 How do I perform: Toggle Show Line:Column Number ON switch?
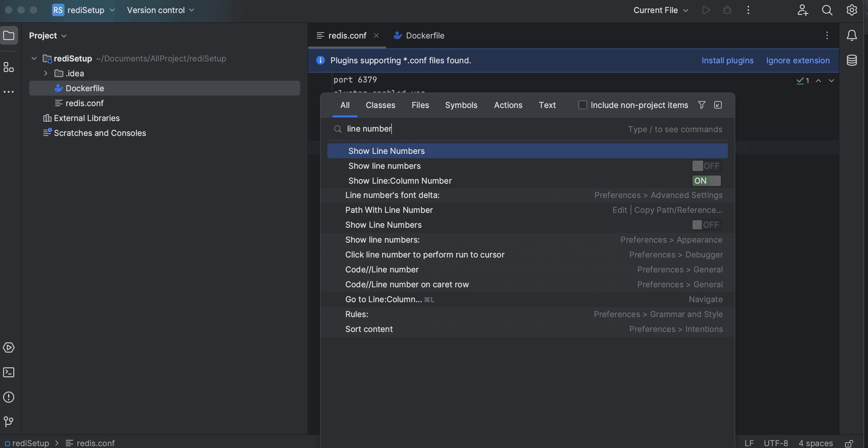[706, 181]
